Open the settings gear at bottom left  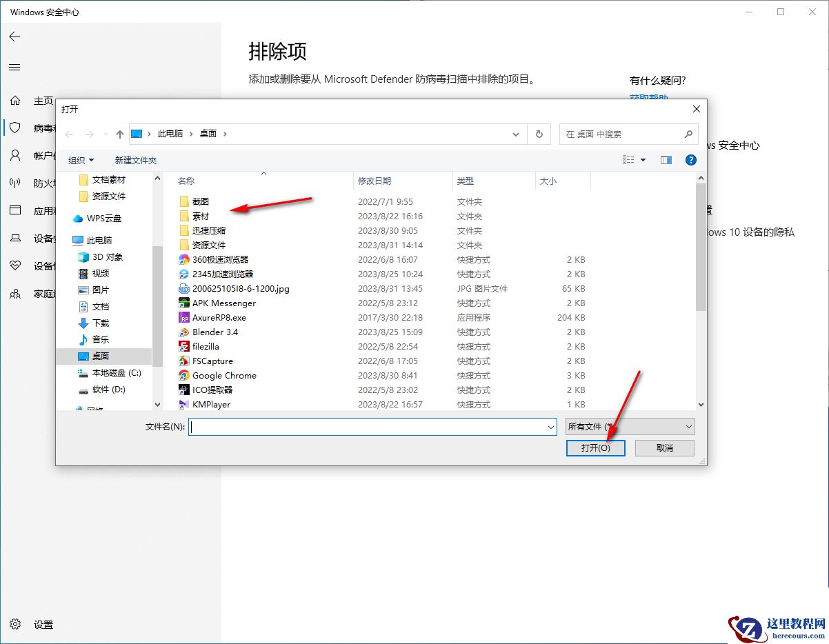click(x=15, y=625)
